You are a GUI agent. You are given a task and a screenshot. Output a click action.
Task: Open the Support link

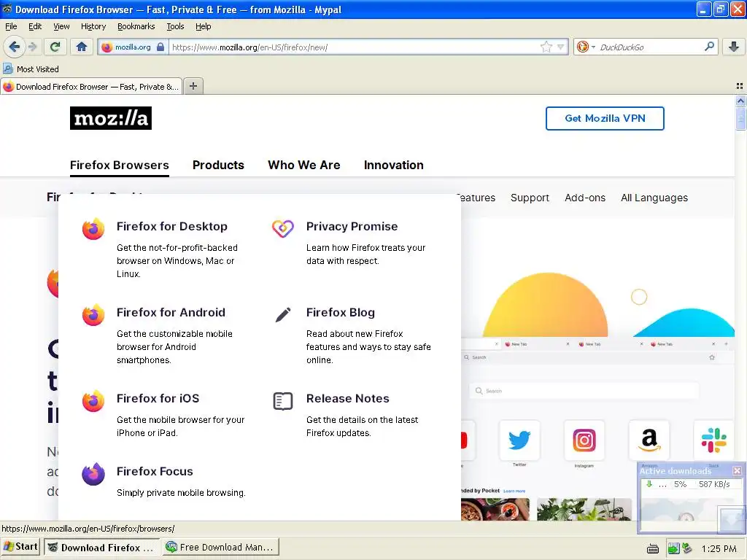(530, 198)
